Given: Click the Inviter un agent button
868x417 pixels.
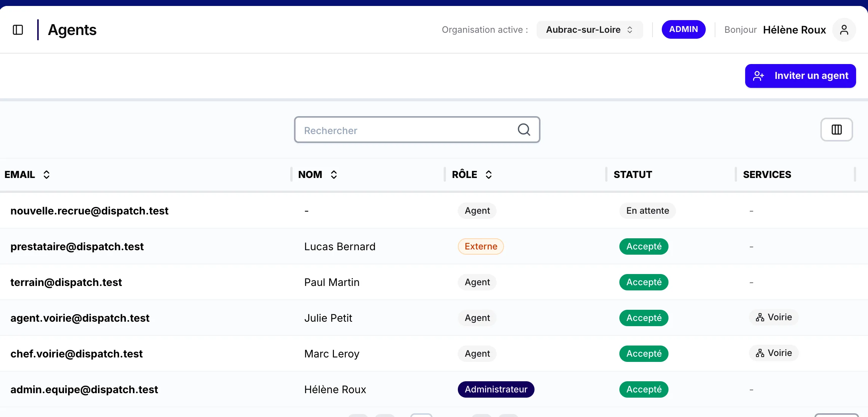Looking at the screenshot, I should [x=800, y=76].
